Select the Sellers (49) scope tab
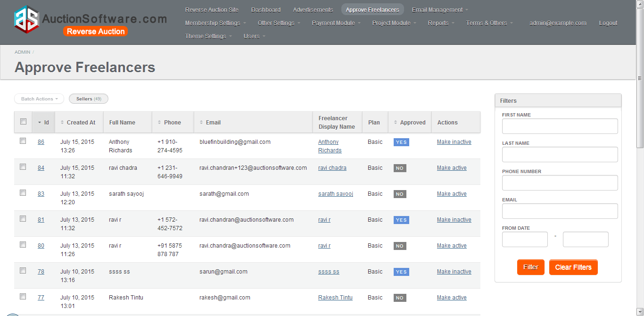This screenshot has height=316, width=644. (89, 99)
